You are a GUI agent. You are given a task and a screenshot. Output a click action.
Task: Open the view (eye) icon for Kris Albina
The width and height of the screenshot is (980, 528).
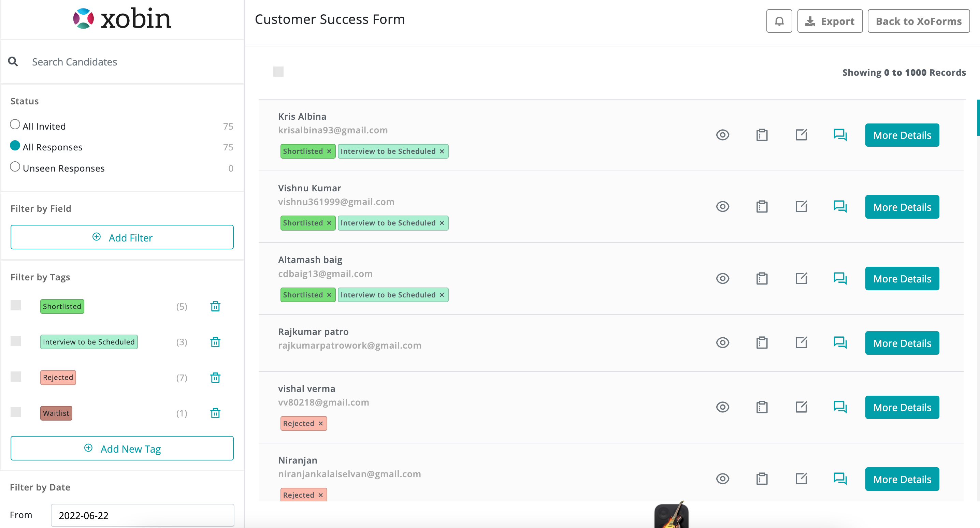click(722, 135)
